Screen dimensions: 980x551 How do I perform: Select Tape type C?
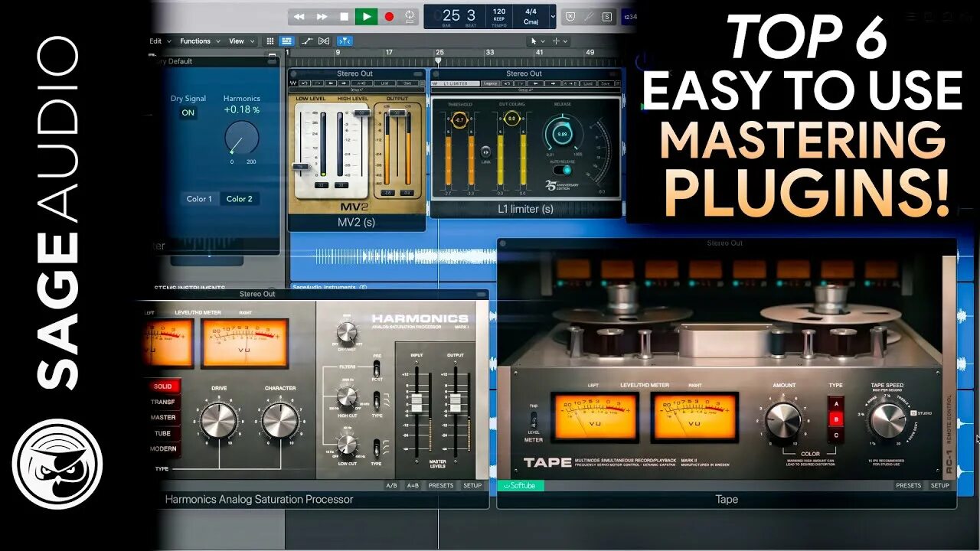point(835,435)
